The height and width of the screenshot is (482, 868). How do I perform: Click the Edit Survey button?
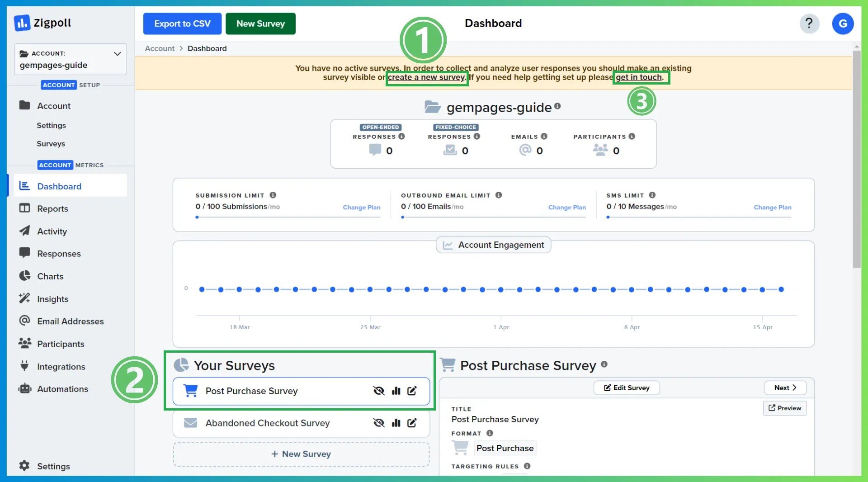pos(627,387)
